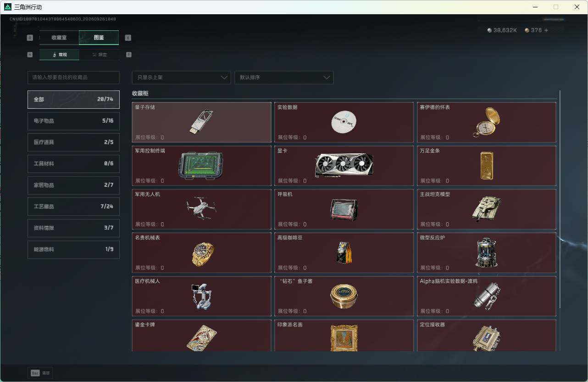The height and width of the screenshot is (382, 588).
Task: Filter by 工具材料 category
Action: tap(73, 163)
